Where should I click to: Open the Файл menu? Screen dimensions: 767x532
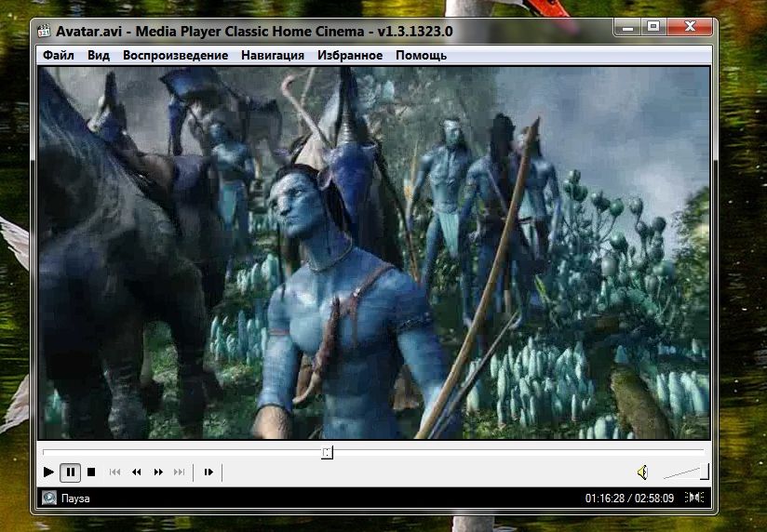pos(59,55)
